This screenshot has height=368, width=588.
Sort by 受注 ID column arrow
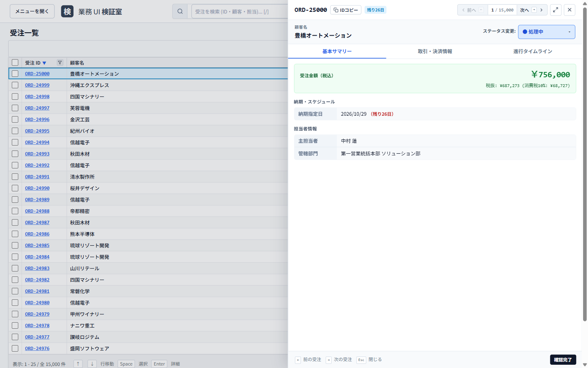click(45, 63)
